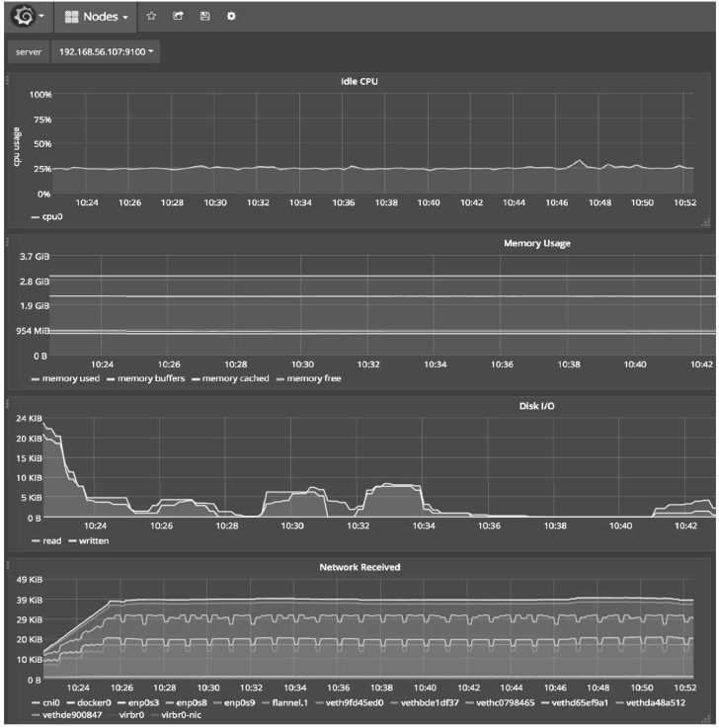Click the 10:36 tick on Memory Usage graph

(502, 364)
